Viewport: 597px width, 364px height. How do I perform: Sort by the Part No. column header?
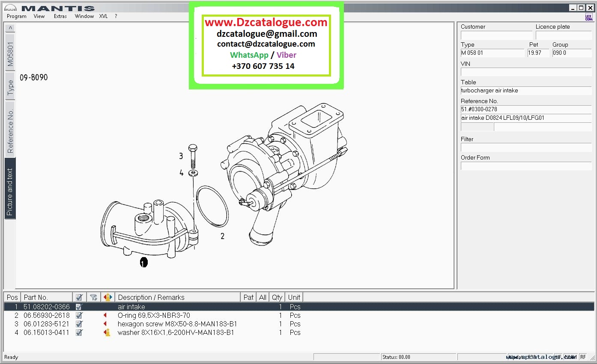click(46, 297)
